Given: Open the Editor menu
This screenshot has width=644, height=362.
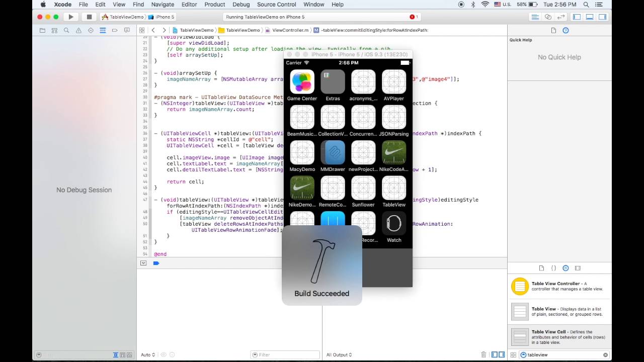Looking at the screenshot, I should tap(189, 5).
